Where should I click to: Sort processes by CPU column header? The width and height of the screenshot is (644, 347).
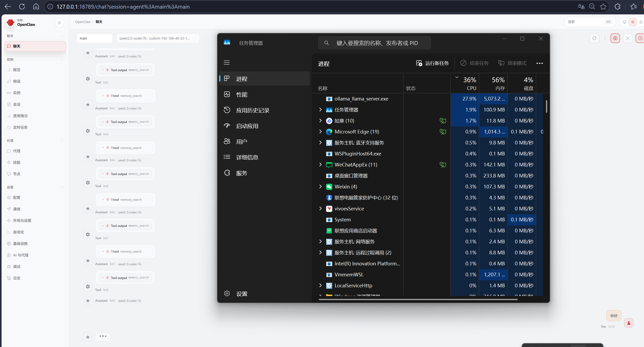(x=465, y=83)
